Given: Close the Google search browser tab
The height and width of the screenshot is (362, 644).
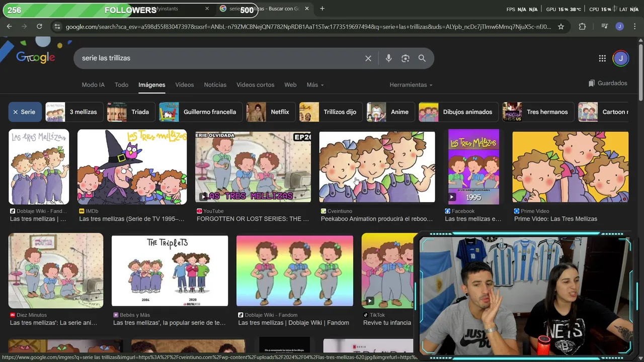Looking at the screenshot, I should click(x=307, y=9).
